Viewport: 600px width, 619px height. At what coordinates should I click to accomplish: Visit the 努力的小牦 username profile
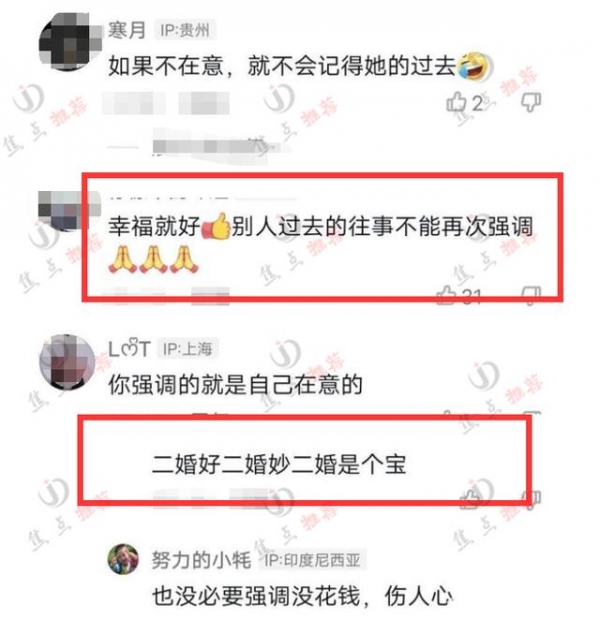tap(201, 560)
